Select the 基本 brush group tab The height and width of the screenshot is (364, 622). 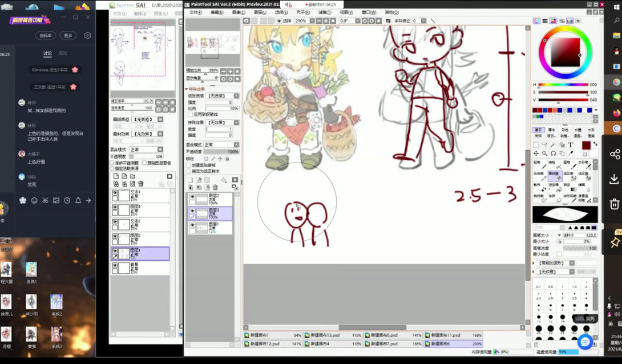click(x=538, y=130)
